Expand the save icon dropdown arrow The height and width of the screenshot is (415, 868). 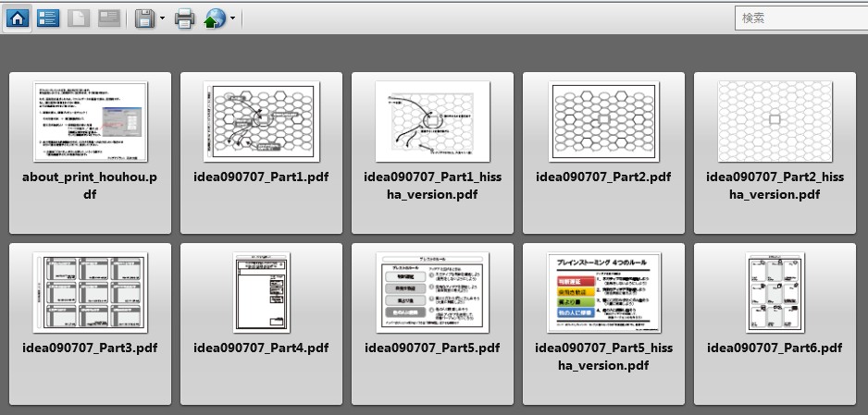click(x=163, y=18)
